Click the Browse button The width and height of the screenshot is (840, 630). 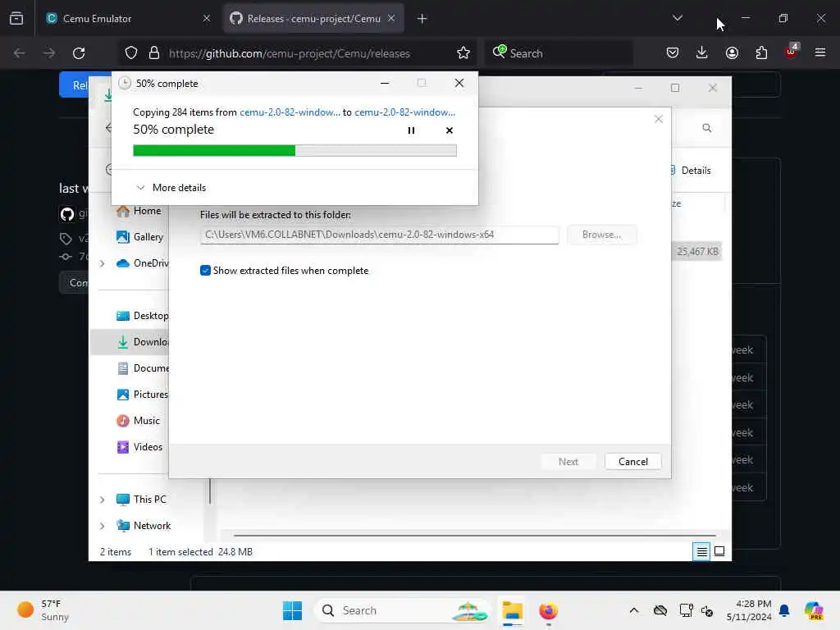pos(601,235)
